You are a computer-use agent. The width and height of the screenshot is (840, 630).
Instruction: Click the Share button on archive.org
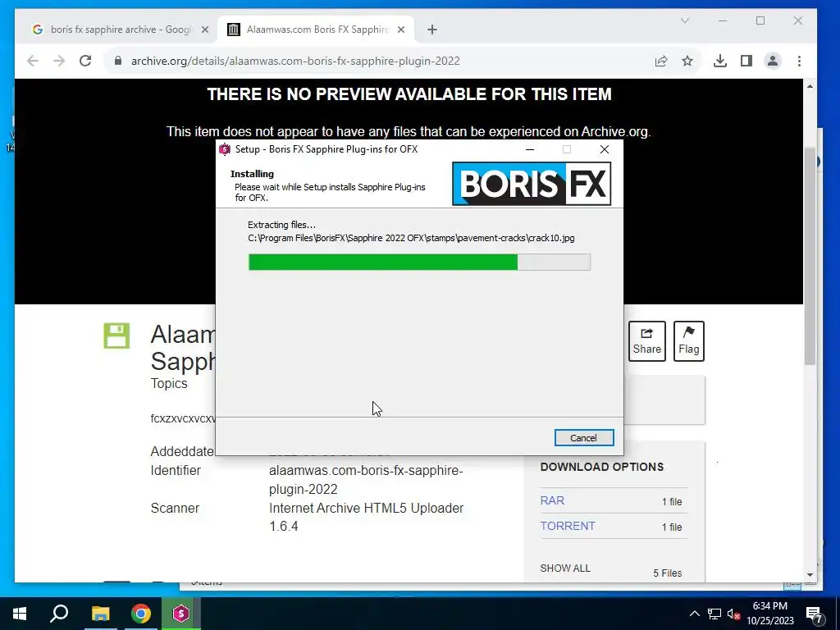(x=646, y=341)
